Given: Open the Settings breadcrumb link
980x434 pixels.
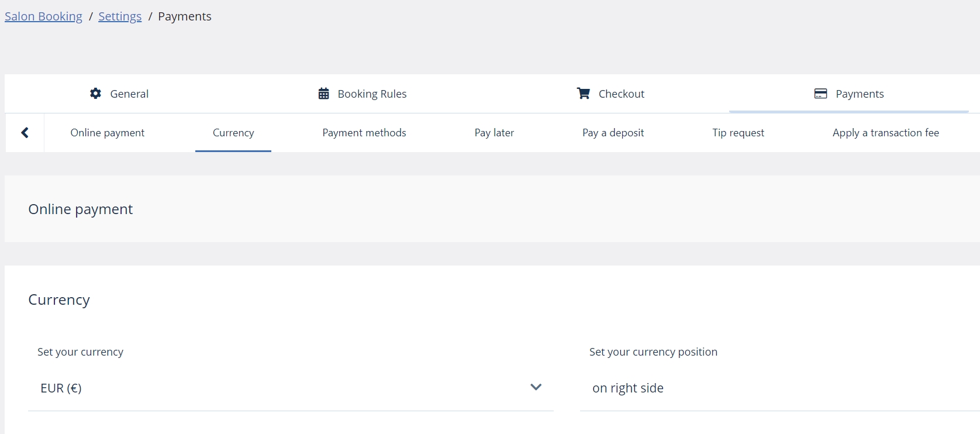Looking at the screenshot, I should click(120, 16).
